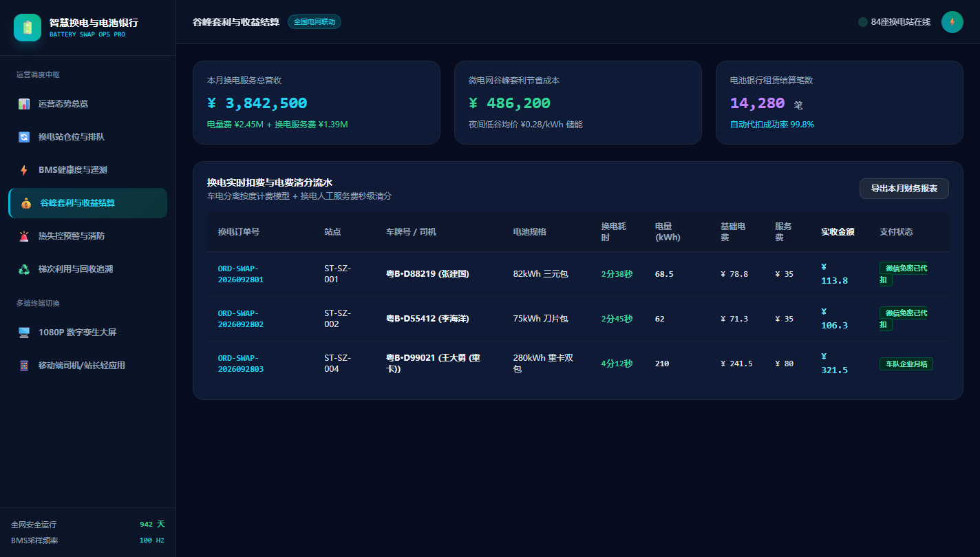Click the 全国电网联动 badge
Screen dimensions: 980x557
click(315, 22)
